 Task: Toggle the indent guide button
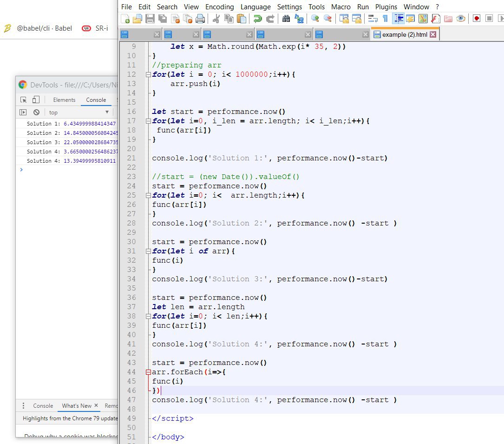pos(398,19)
